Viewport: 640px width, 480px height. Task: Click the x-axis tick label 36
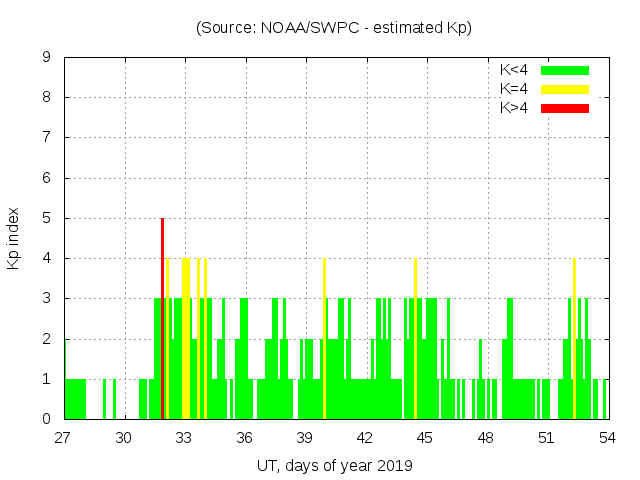coord(245,437)
